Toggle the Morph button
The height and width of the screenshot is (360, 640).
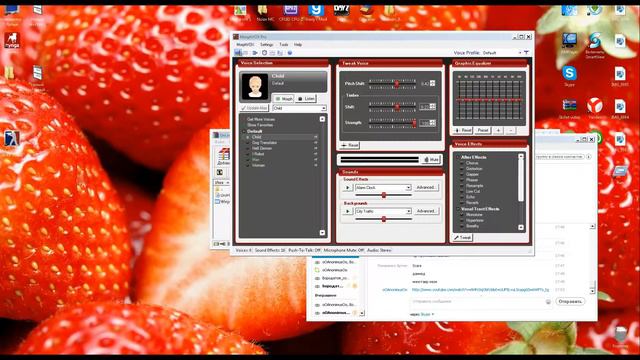click(284, 98)
